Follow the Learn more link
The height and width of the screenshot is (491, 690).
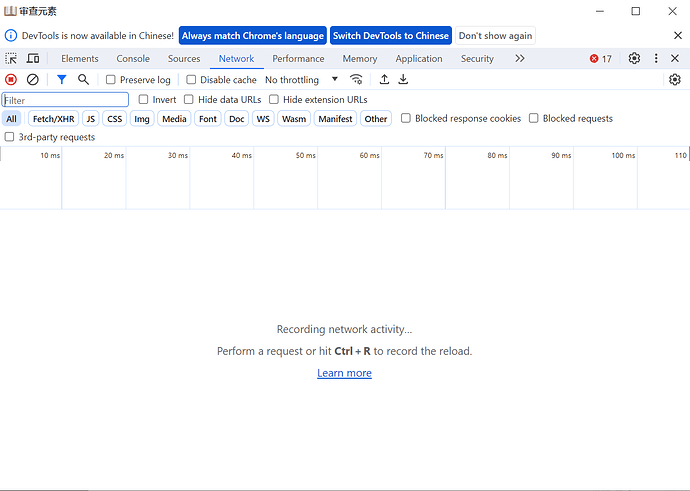point(344,373)
